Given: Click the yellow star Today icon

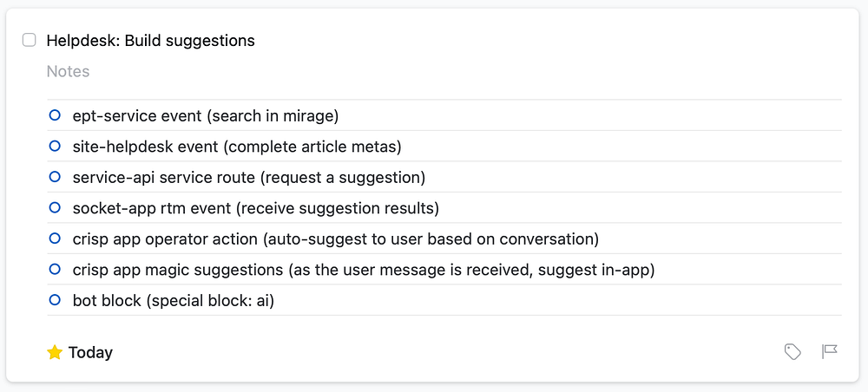Looking at the screenshot, I should pos(55,352).
